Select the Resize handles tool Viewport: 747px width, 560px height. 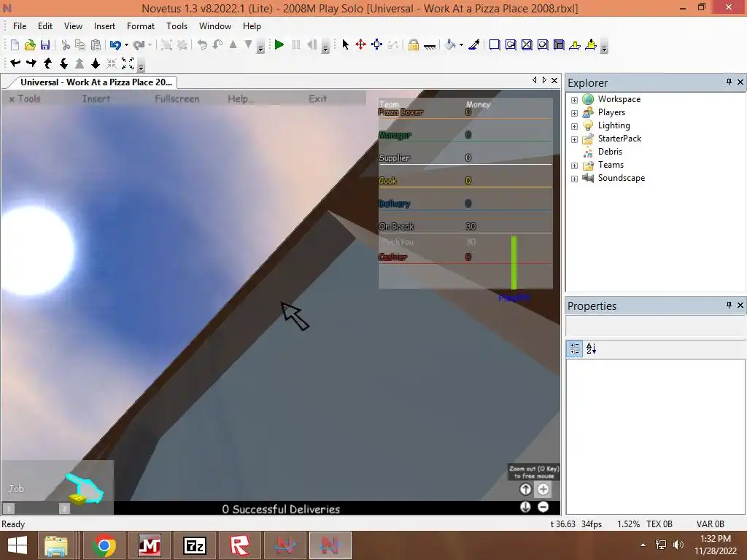(x=377, y=44)
